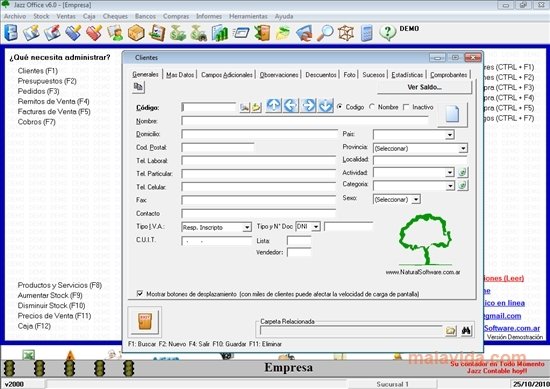Click the Vendedor input field
The width and height of the screenshot is (550, 389).
coord(299,252)
